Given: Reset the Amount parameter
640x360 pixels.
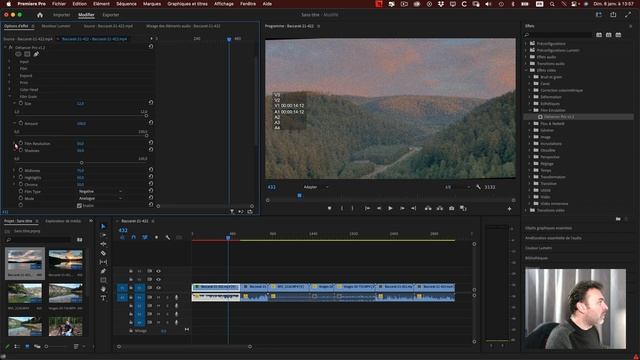Looking at the screenshot, I should pos(151,122).
